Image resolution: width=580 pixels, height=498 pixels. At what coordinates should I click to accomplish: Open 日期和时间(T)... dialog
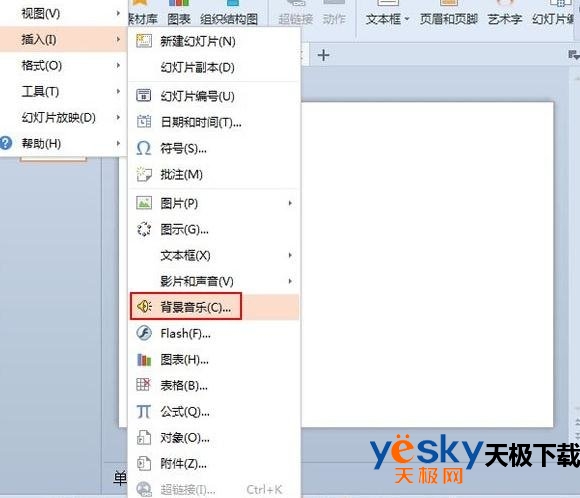point(214,122)
